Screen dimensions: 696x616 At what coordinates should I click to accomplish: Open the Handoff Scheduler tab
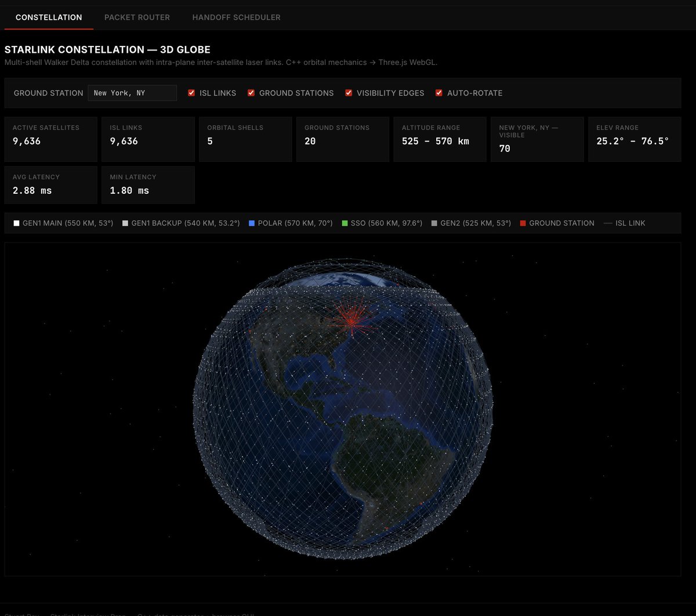[x=236, y=17]
